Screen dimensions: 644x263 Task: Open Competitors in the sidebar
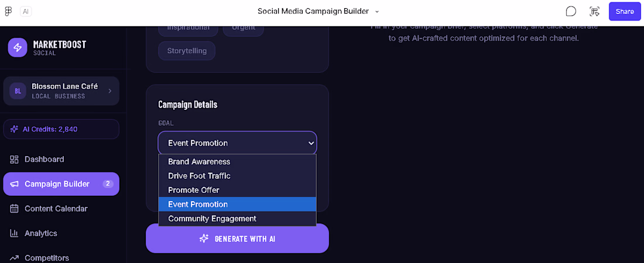(x=61, y=257)
